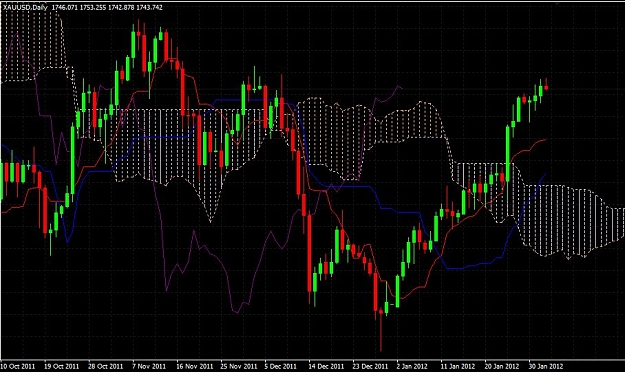This screenshot has height=372, width=625.
Task: Click the '5 Dec 2011' date label
Action: [x=281, y=366]
